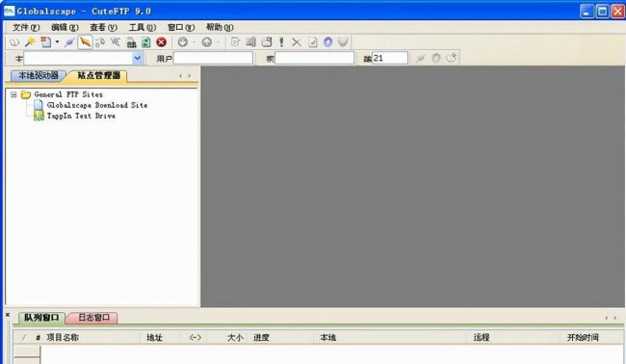Click the Edit file toolbar icon
Screen dimensions: 626x364
pyautogui.click(x=235, y=42)
